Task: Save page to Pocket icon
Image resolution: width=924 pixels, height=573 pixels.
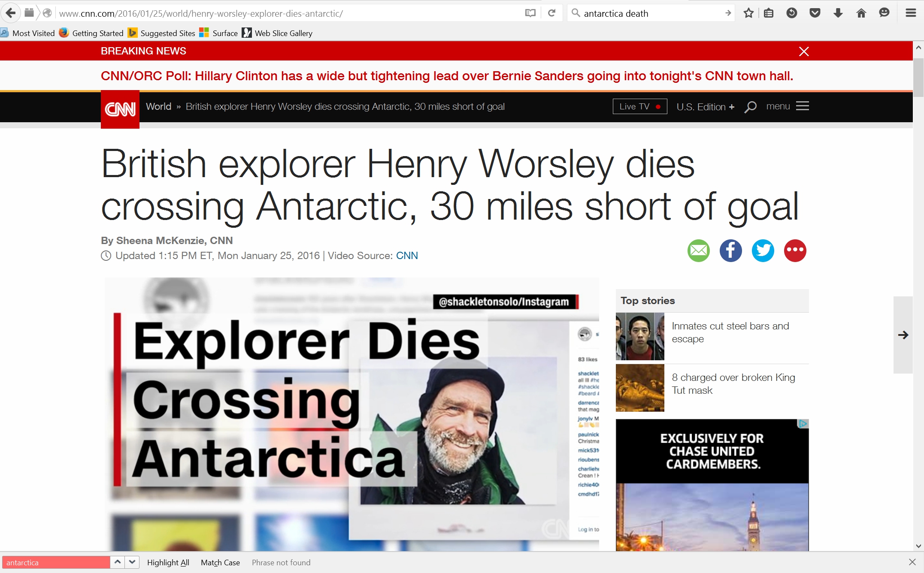Action: click(x=815, y=13)
